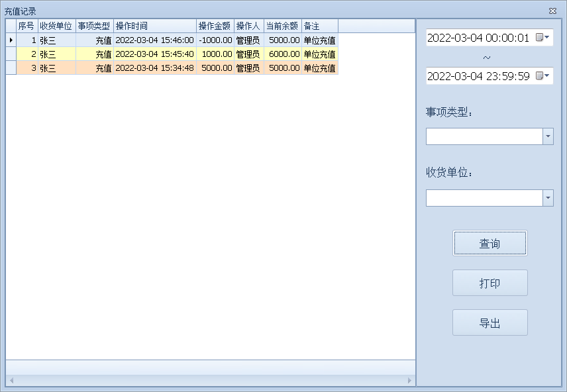Expand the 收货单位 dropdown list
Image resolution: width=567 pixels, height=392 pixels.
coord(548,198)
